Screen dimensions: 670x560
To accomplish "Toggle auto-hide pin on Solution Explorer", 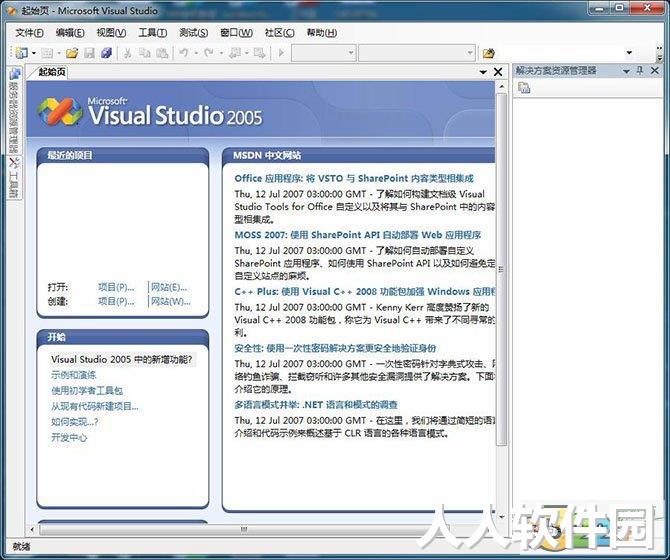I will pos(640,70).
